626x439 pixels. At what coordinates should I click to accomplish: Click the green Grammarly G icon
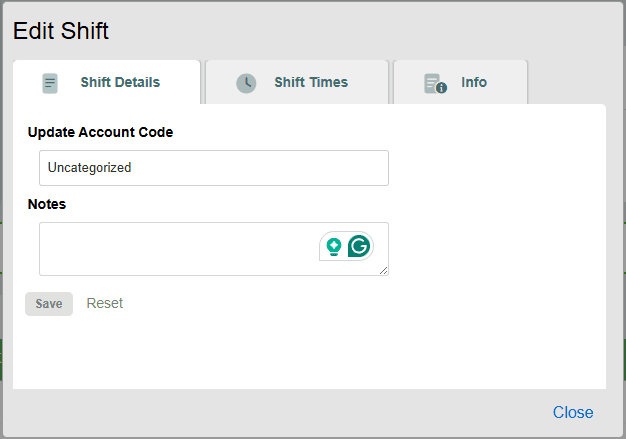point(359,246)
